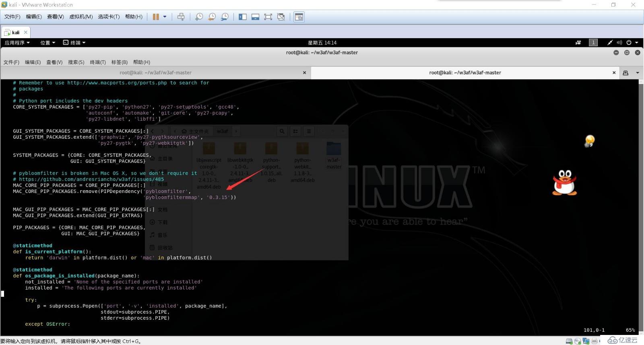
Task: Switch to VMware Unity mode
Action: pos(281,17)
